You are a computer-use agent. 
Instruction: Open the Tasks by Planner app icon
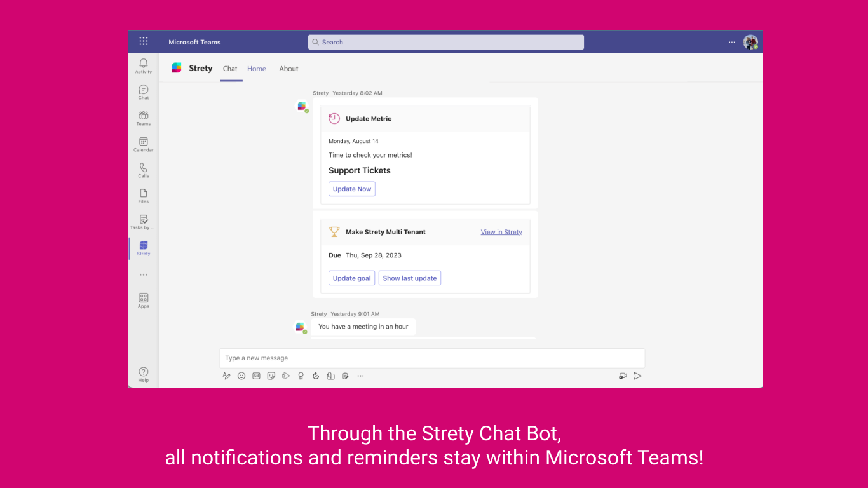(x=144, y=222)
